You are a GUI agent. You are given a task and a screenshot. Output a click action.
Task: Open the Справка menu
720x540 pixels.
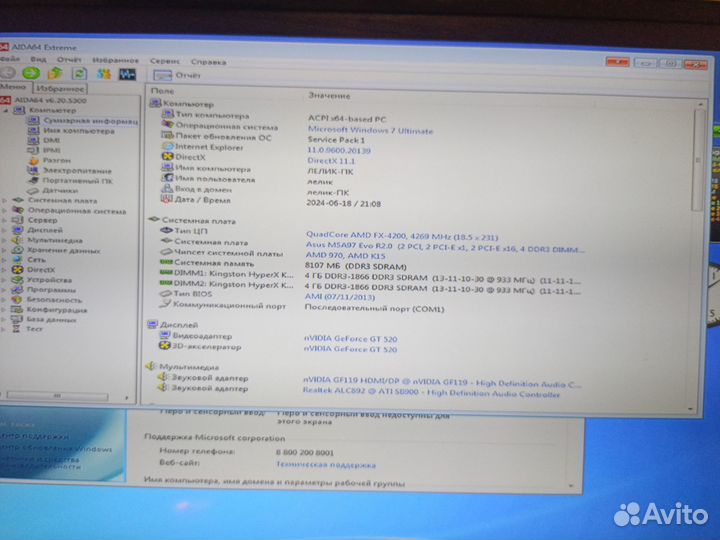(208, 62)
